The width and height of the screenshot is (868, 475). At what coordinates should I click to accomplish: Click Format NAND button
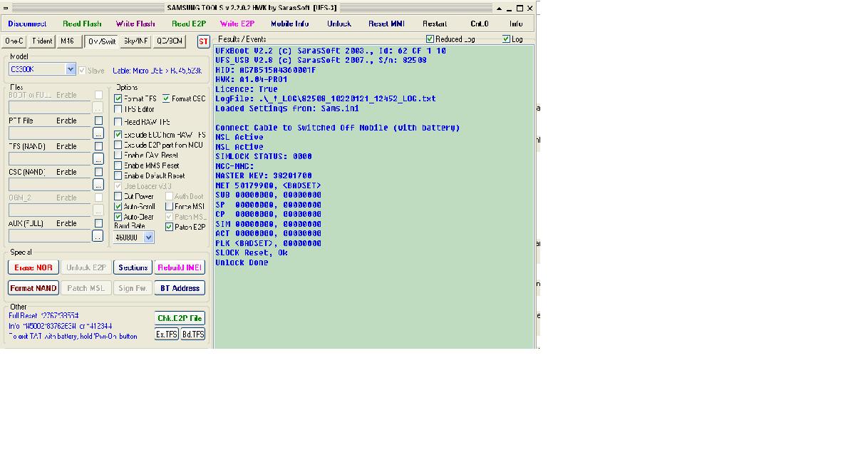[x=33, y=288]
